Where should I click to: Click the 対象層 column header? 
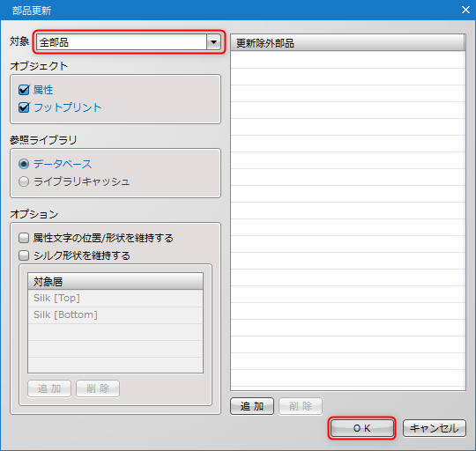coord(115,282)
